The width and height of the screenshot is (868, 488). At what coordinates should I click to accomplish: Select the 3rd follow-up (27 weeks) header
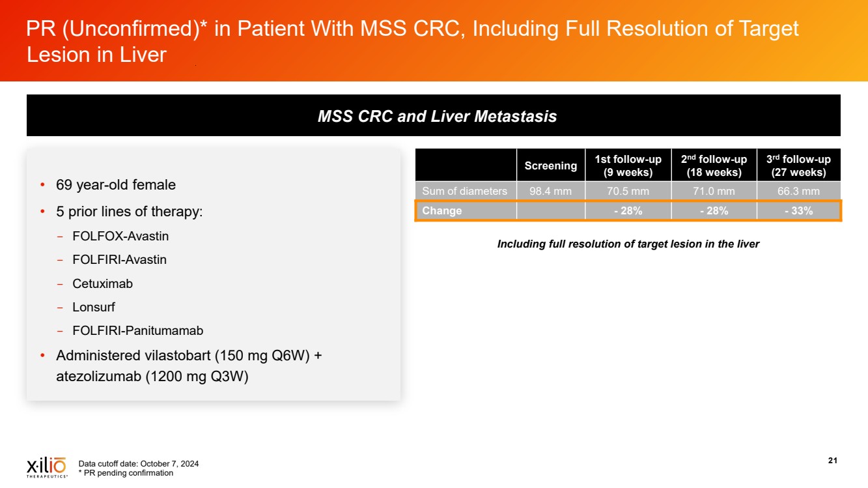tap(798, 165)
